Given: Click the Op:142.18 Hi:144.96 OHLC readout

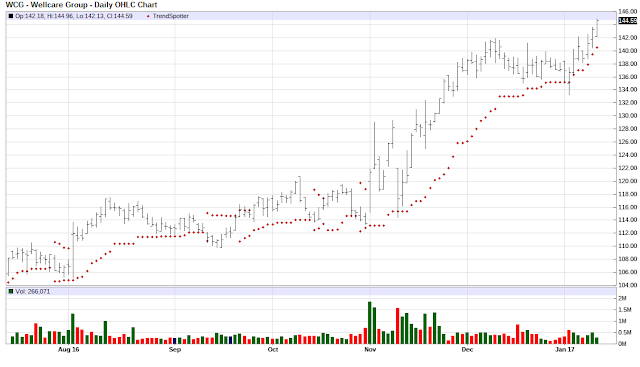Looking at the screenshot, I should (x=73, y=16).
